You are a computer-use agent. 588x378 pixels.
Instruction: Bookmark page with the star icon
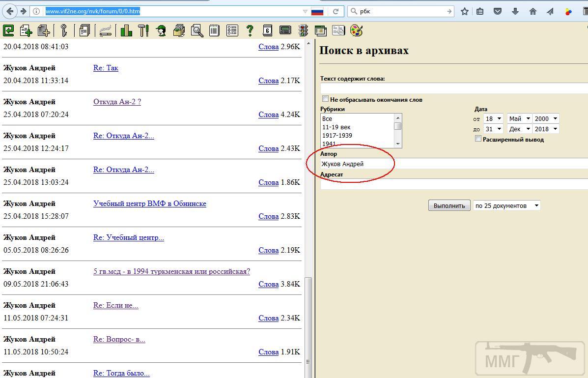464,11
